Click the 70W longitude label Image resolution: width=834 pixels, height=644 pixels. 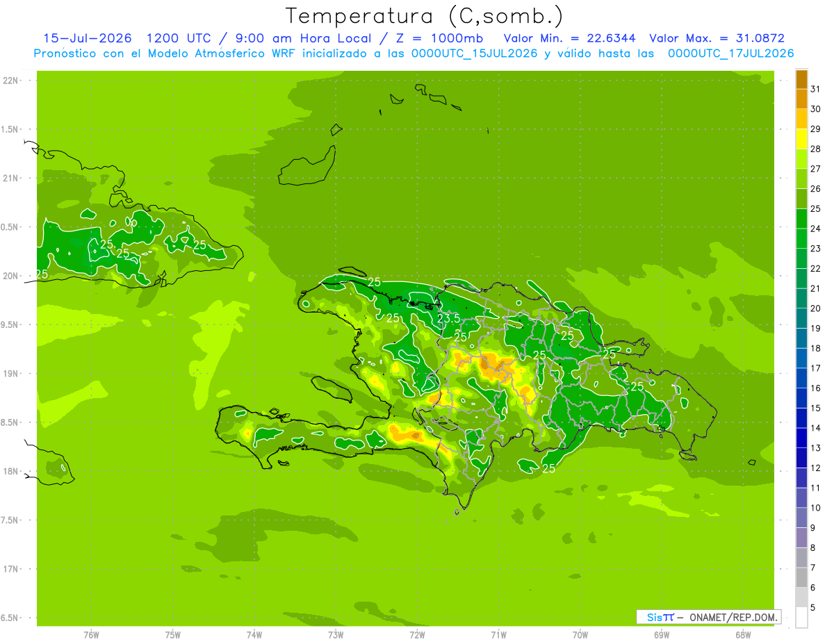pyautogui.click(x=580, y=634)
